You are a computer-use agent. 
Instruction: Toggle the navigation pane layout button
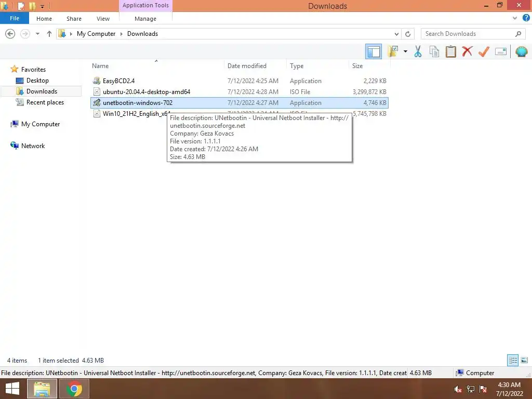373,51
